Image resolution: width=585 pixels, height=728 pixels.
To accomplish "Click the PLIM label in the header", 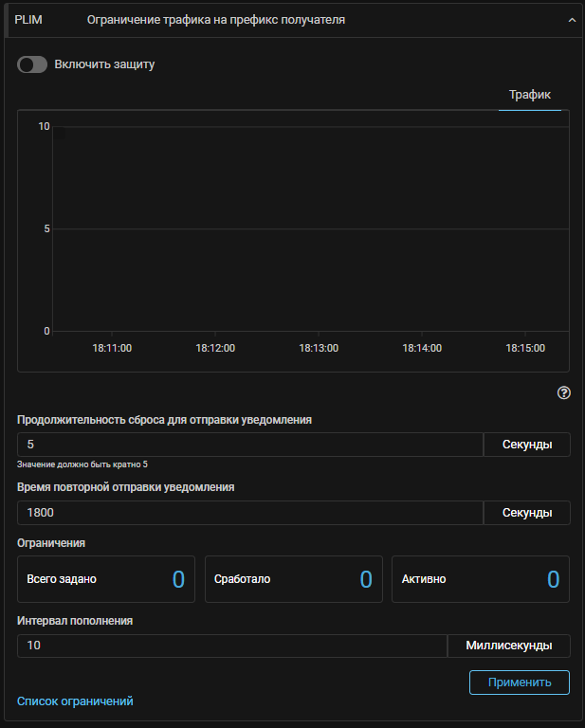I will pyautogui.click(x=28, y=19).
